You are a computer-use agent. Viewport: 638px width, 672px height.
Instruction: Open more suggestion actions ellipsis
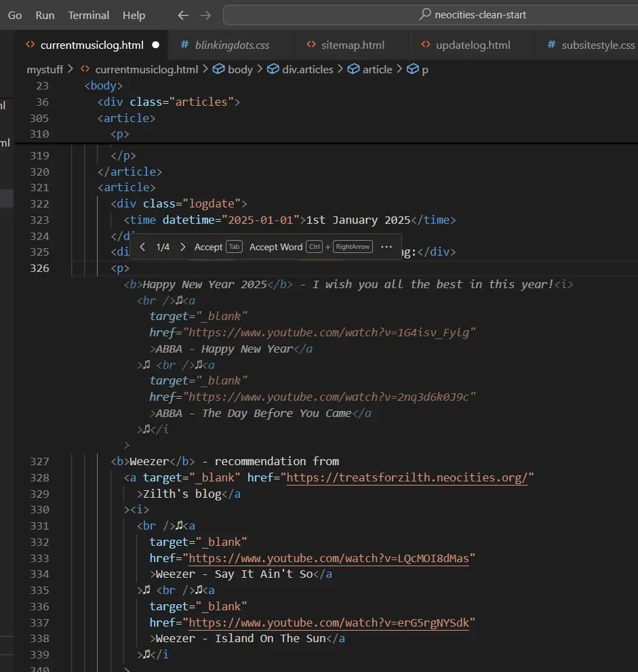pos(386,247)
